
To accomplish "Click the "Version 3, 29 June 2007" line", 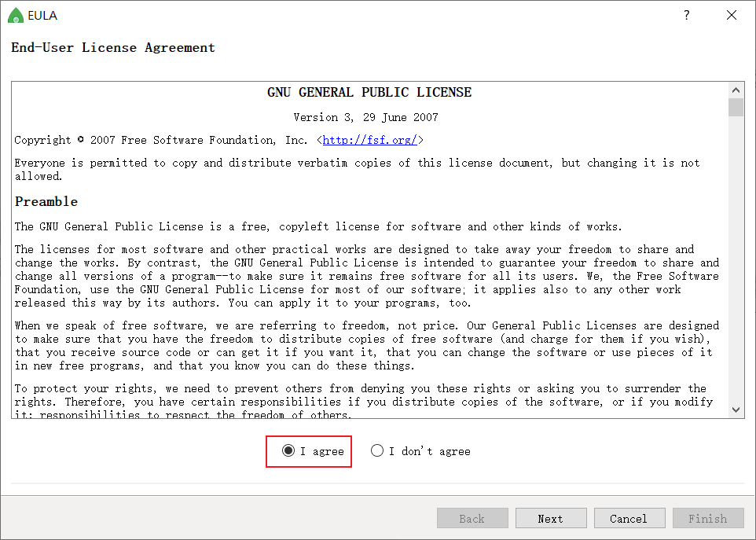I will point(366,117).
